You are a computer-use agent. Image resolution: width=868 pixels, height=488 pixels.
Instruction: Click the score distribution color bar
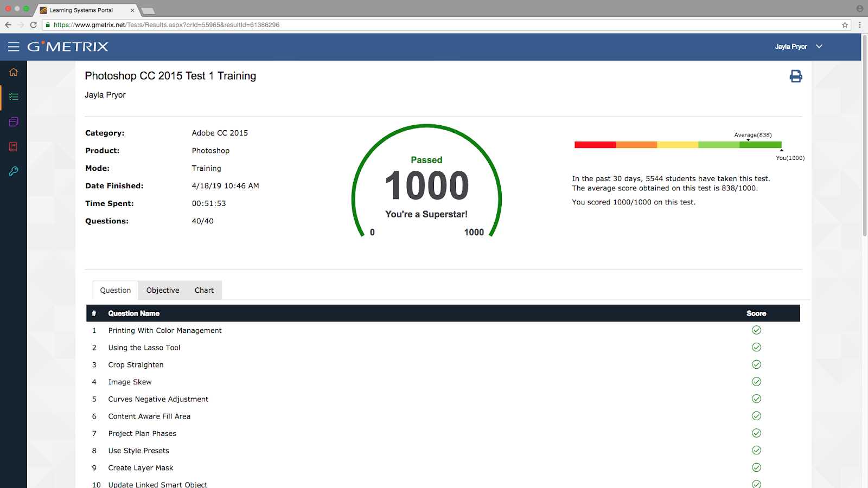pyautogui.click(x=678, y=145)
